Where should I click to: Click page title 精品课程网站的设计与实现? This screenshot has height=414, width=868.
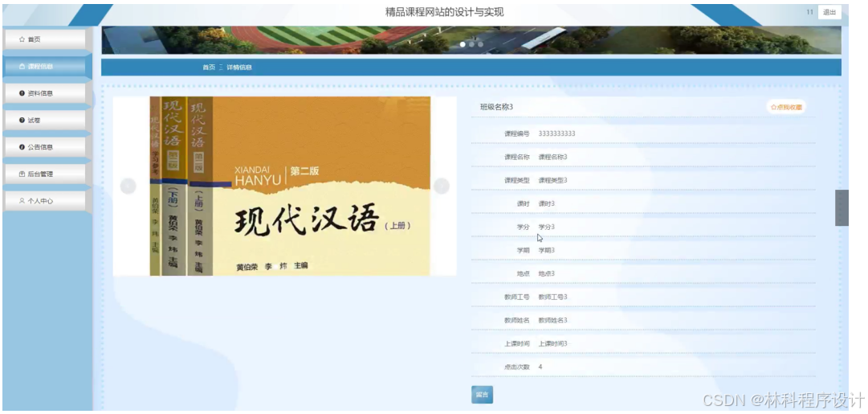click(x=445, y=12)
